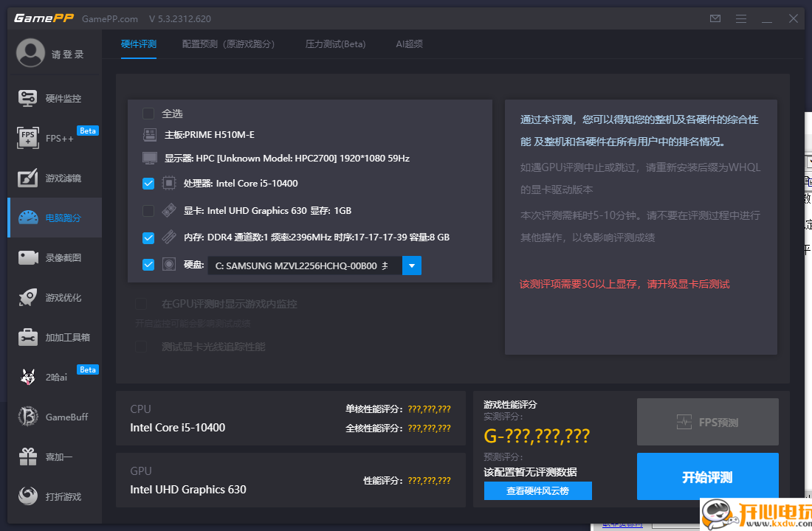Click the 全核性能评分 score value
Screen dimensions: 812x531
tap(430, 428)
